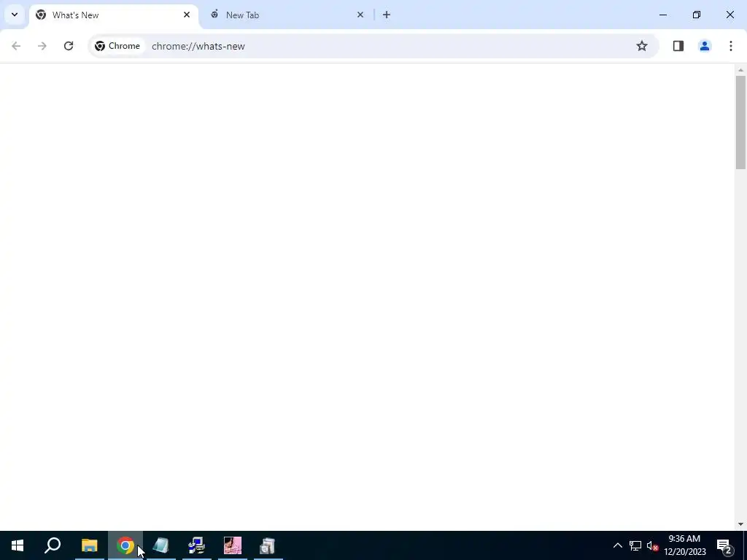Open the notification center icon
The height and width of the screenshot is (560, 747).
click(x=724, y=545)
